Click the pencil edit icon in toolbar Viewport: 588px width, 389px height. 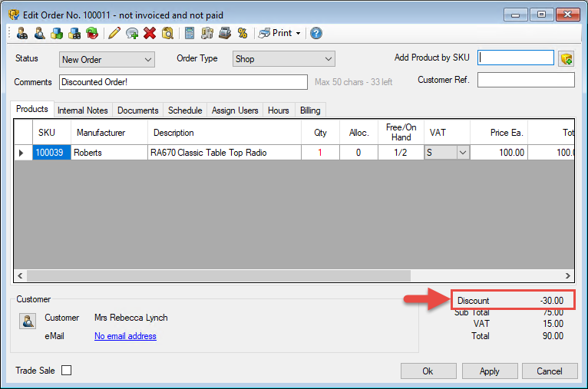[114, 33]
